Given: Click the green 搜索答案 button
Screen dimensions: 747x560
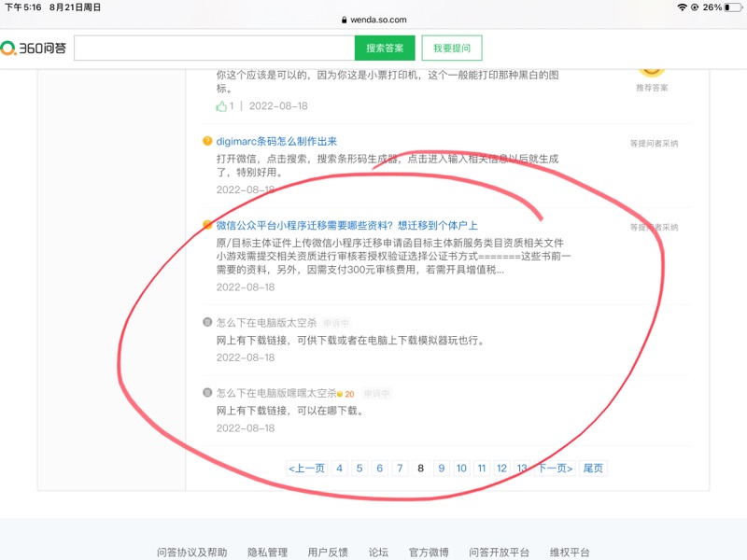Looking at the screenshot, I should 385,49.
